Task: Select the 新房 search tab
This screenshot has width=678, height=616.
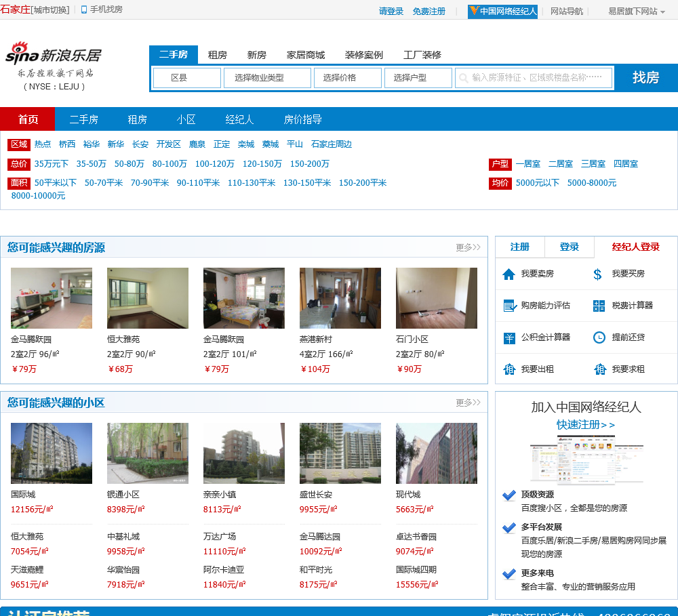Action: pos(256,55)
